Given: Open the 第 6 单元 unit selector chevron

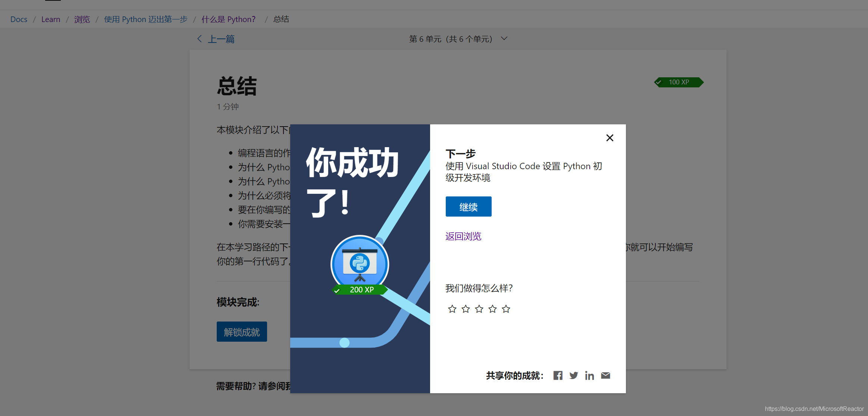Looking at the screenshot, I should tap(504, 38).
